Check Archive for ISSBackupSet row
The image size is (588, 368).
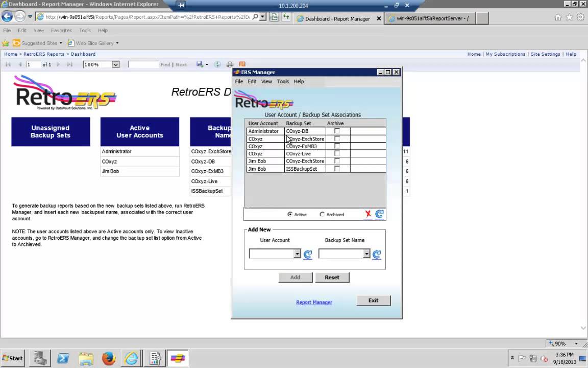(x=337, y=169)
